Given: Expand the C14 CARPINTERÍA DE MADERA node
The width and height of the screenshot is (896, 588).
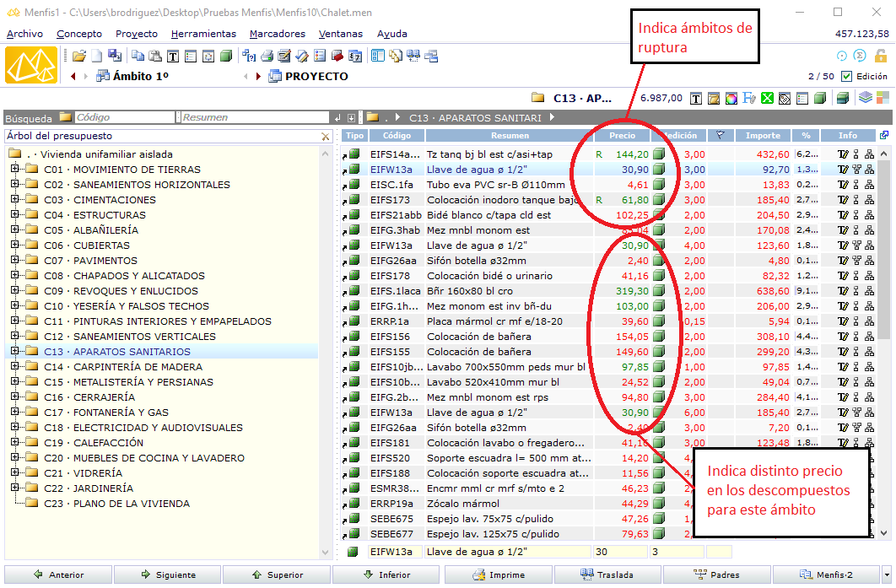Looking at the screenshot, I should pyautogui.click(x=15, y=366).
